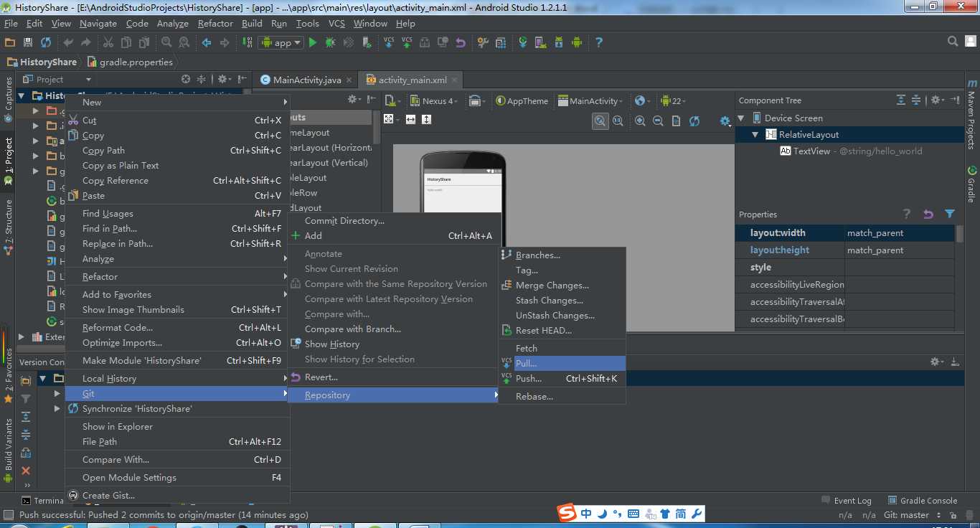Open the API level 22 dropdown
This screenshot has height=528, width=980.
click(673, 101)
